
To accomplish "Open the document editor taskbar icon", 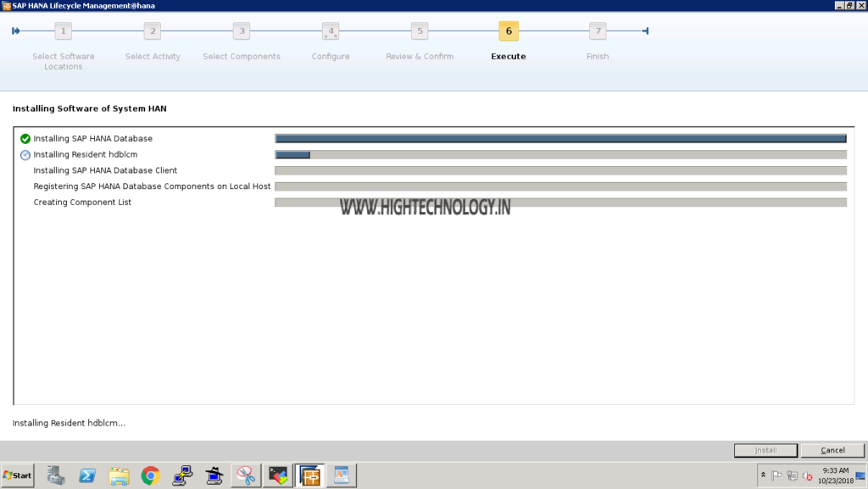I will pos(342,475).
